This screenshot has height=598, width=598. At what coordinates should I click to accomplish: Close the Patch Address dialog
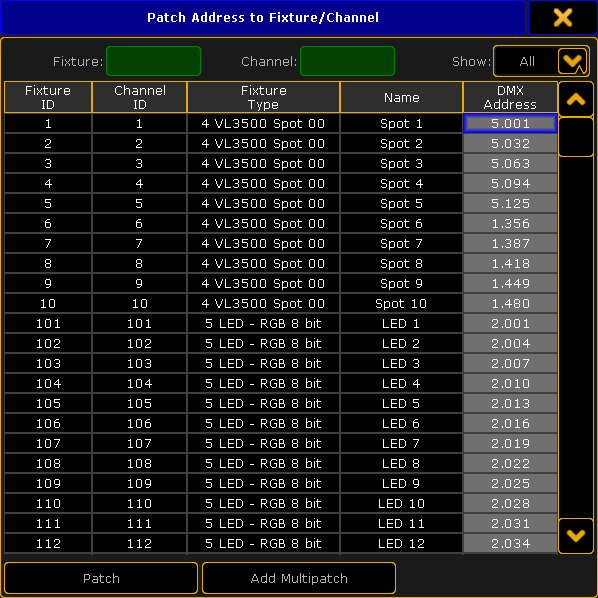pyautogui.click(x=563, y=18)
